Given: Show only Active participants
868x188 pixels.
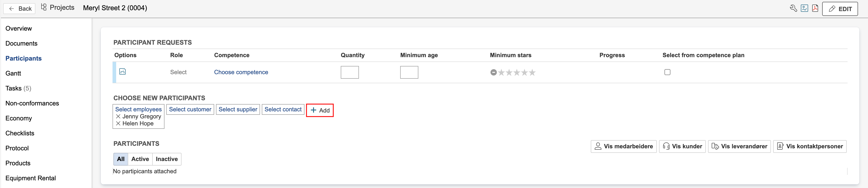Looking at the screenshot, I should pyautogui.click(x=140, y=159).
